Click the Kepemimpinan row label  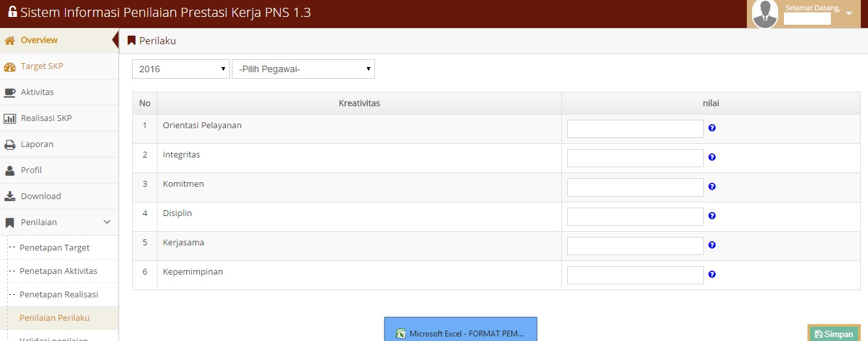coord(193,272)
